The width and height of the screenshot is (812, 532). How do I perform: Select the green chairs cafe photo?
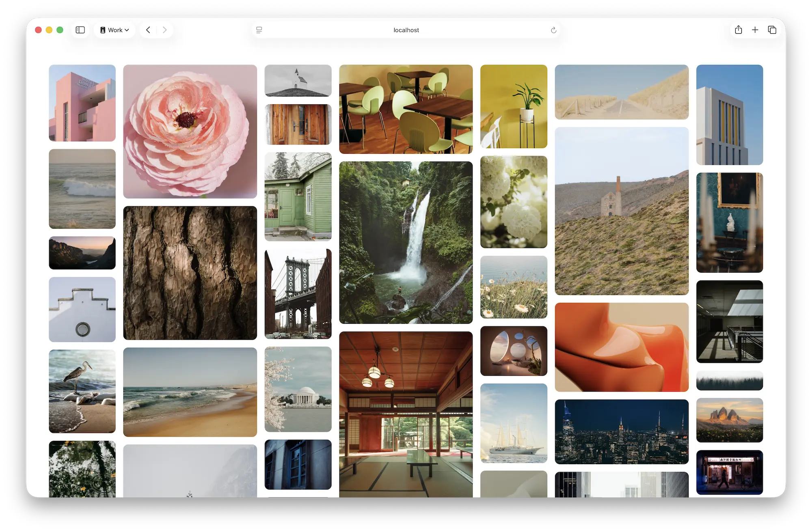point(406,109)
